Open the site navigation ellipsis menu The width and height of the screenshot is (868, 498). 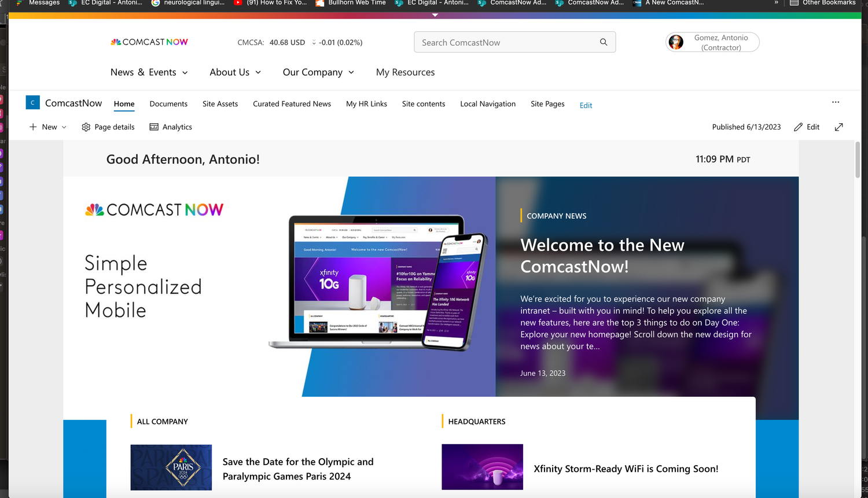pos(836,102)
